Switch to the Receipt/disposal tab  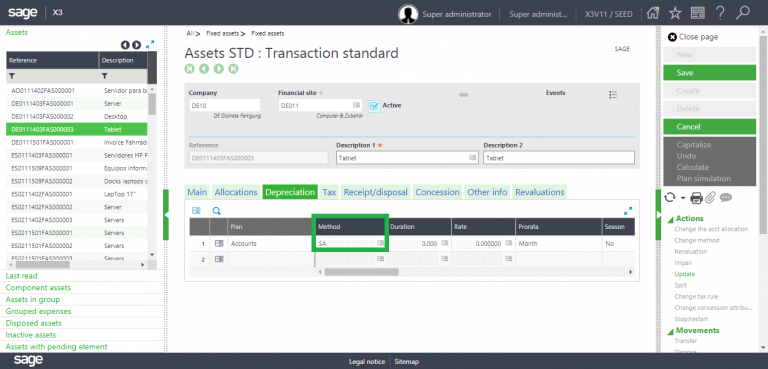pos(376,192)
